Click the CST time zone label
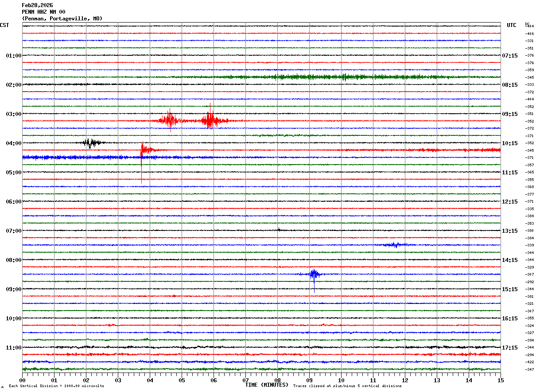 click(x=4, y=26)
